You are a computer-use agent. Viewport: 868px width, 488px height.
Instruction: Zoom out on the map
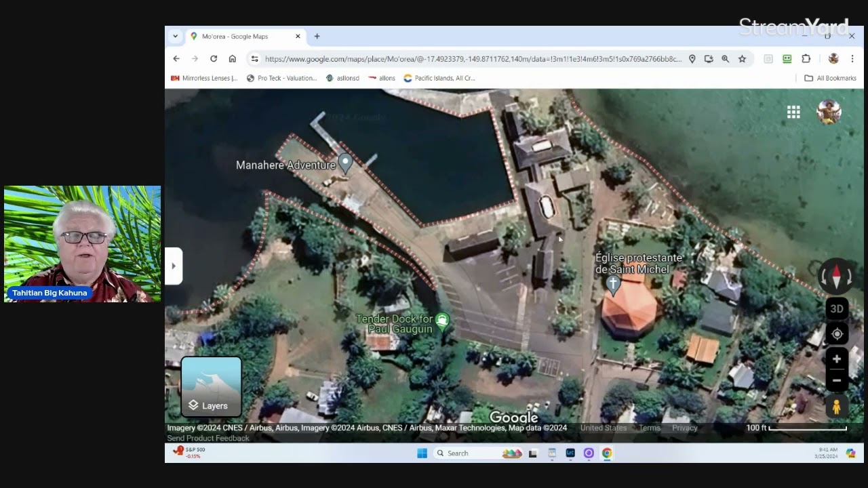[837, 380]
